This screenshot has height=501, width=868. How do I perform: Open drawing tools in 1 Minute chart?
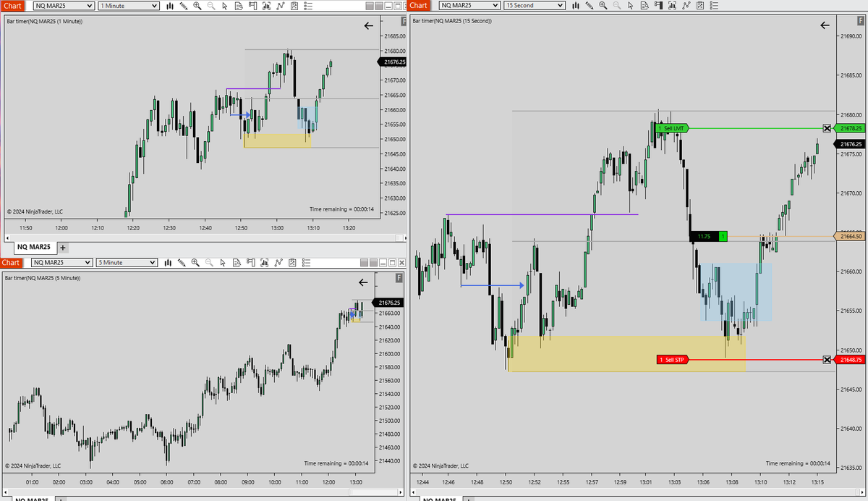coord(184,6)
